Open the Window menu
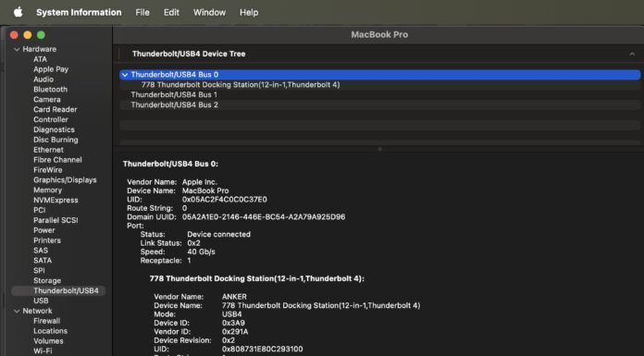Screen dimensions: 644x356 (x=209, y=12)
